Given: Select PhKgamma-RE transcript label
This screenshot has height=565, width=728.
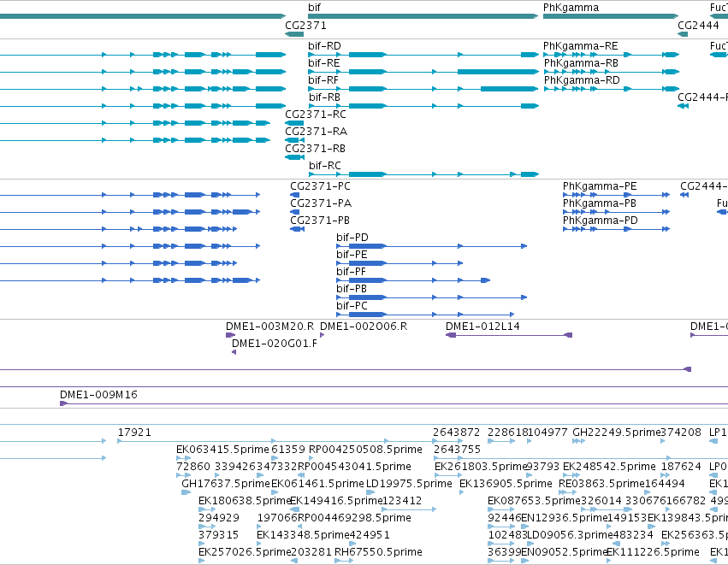Looking at the screenshot, I should (580, 46).
